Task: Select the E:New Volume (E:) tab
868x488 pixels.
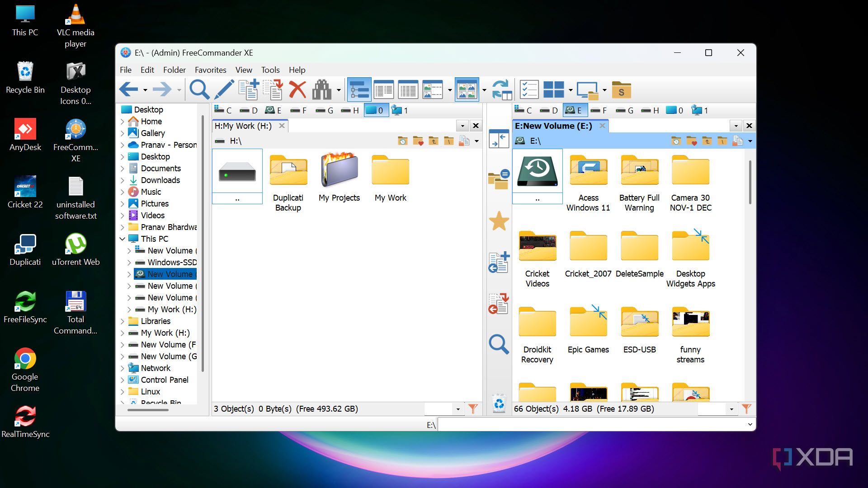Action: pos(554,126)
